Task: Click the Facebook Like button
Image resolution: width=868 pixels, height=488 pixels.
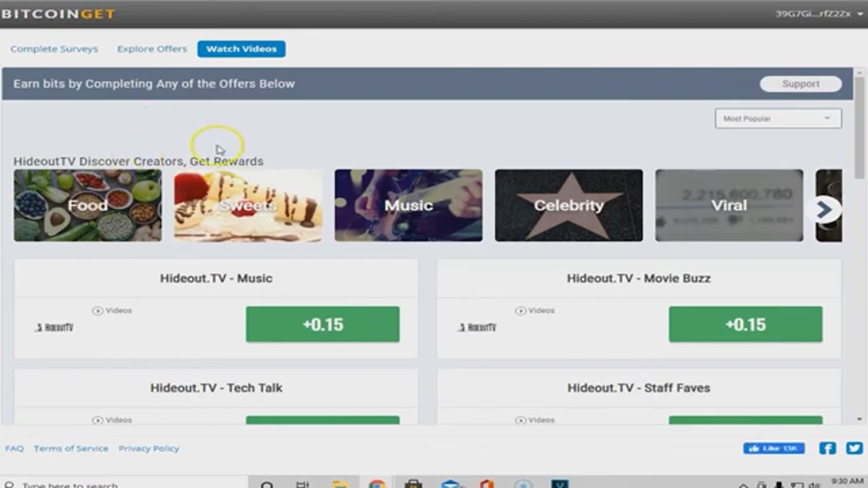Action: [774, 448]
